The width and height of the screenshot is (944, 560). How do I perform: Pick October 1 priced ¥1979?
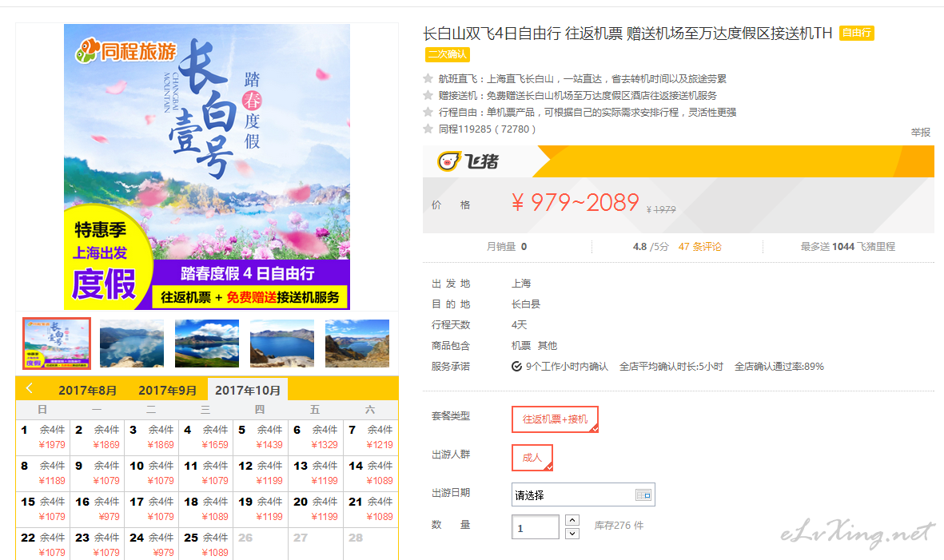click(x=42, y=437)
